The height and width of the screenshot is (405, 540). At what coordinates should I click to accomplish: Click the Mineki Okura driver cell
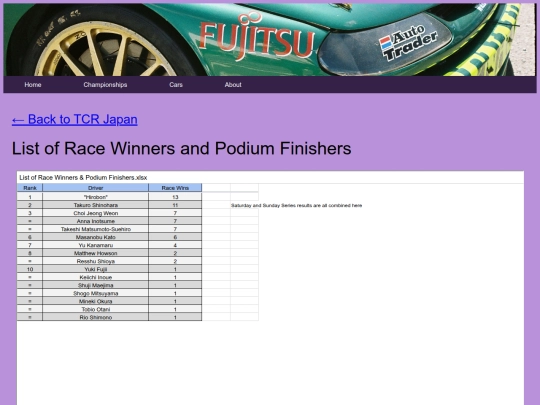pyautogui.click(x=96, y=301)
